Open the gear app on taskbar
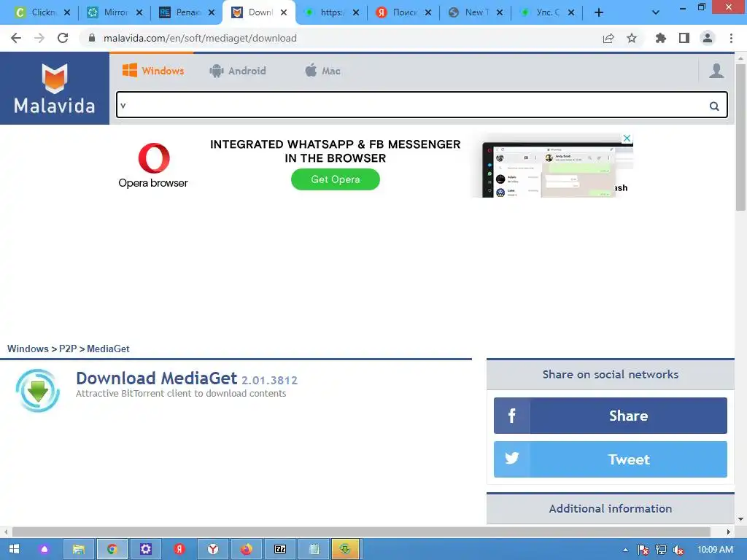The image size is (747, 560). (x=145, y=549)
